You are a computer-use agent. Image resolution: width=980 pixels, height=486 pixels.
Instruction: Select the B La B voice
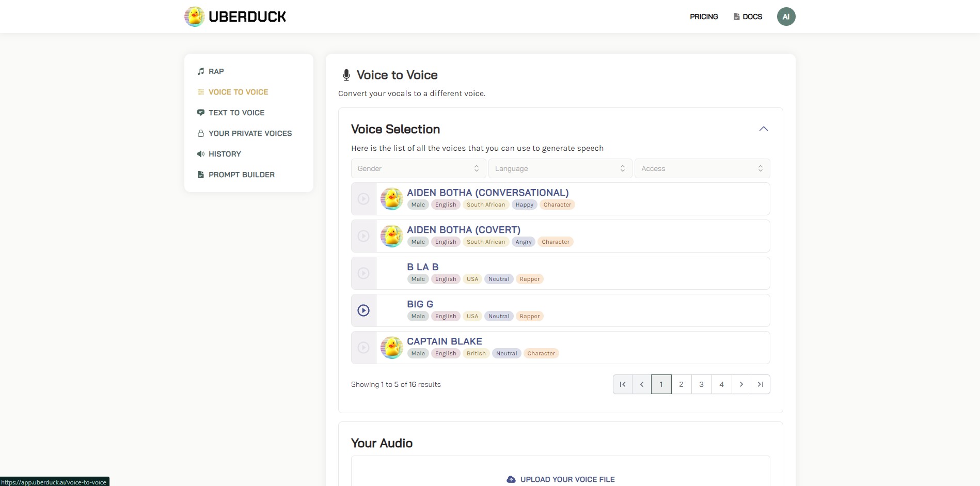coord(423,267)
